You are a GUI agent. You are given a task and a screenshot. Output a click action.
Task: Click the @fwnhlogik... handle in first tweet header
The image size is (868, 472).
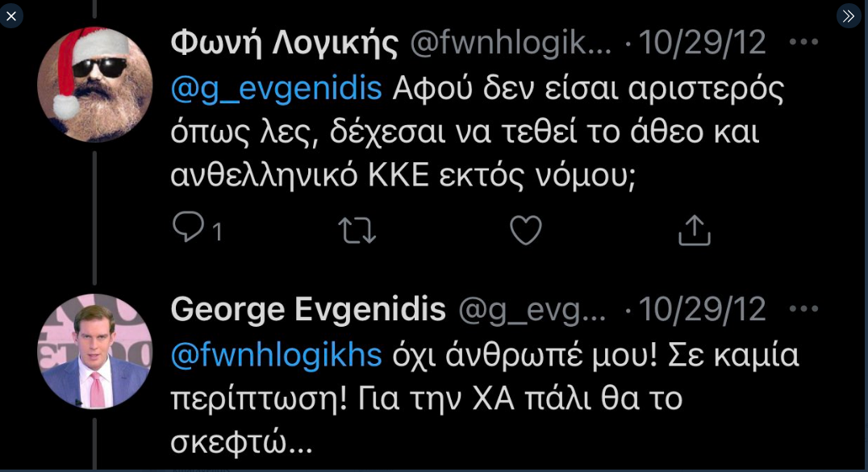(511, 44)
